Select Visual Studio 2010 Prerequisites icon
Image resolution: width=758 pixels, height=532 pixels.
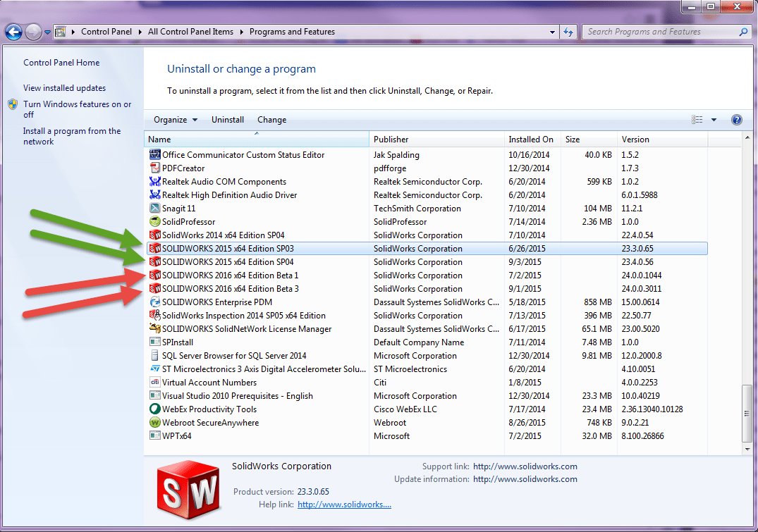154,396
